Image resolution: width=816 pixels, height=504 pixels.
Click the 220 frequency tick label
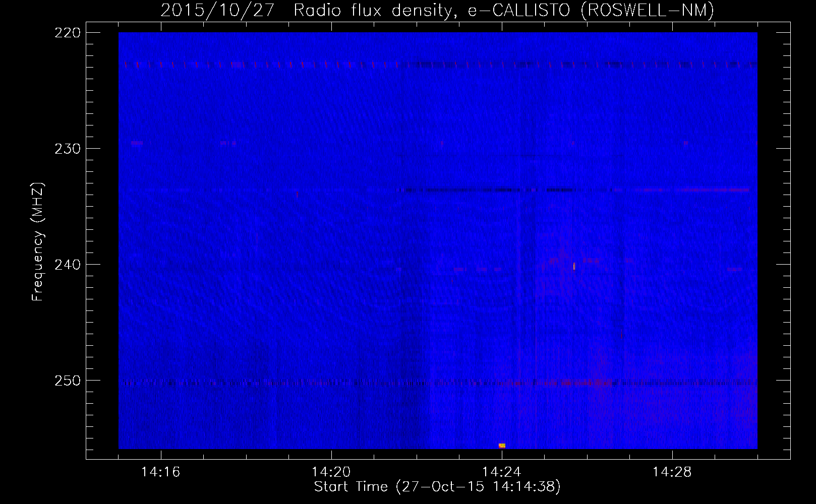(67, 33)
